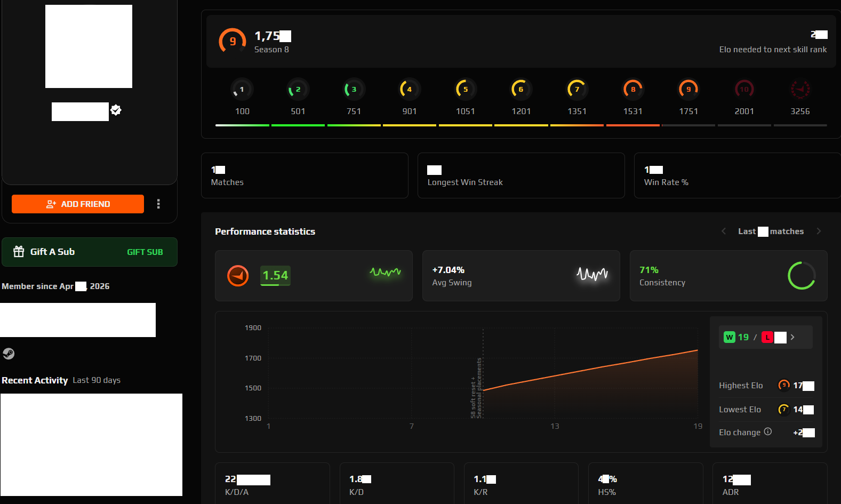Click the current level 9 Elo badge
Screen dimensions: 841x504
click(233, 41)
